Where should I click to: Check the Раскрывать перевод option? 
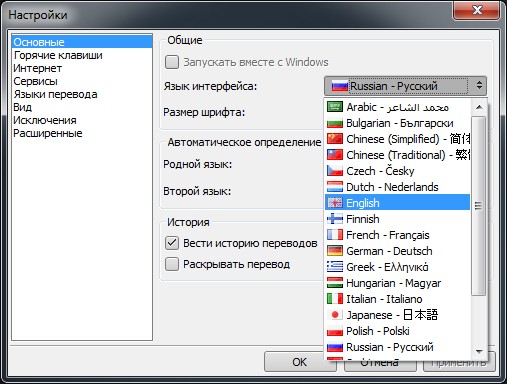[x=172, y=264]
